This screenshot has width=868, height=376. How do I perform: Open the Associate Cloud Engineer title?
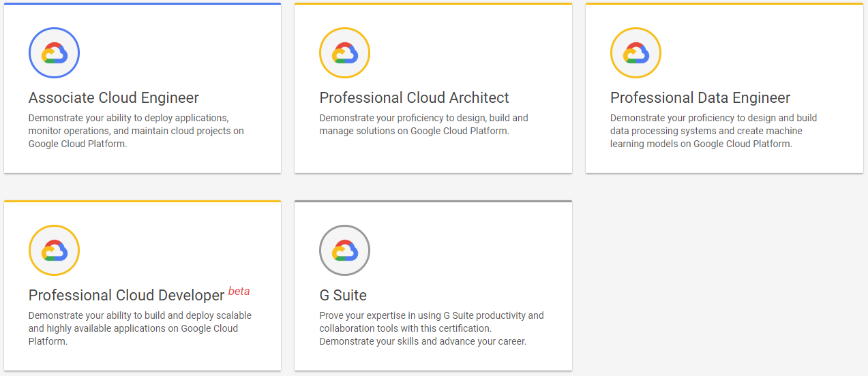pyautogui.click(x=114, y=97)
